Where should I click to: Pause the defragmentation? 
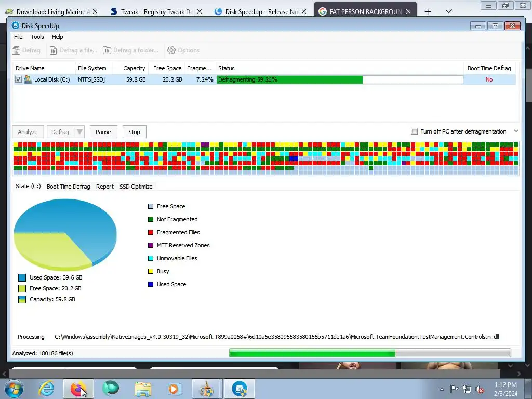click(x=103, y=132)
